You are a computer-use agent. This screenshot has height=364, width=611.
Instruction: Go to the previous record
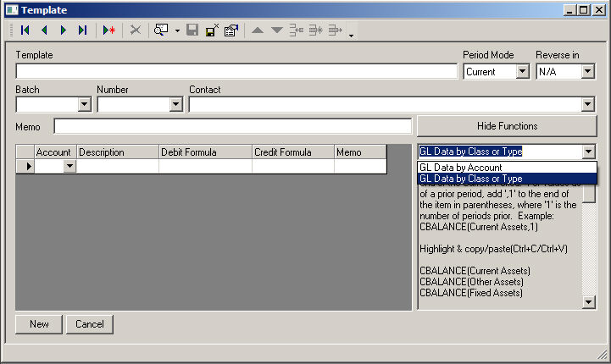[x=44, y=30]
